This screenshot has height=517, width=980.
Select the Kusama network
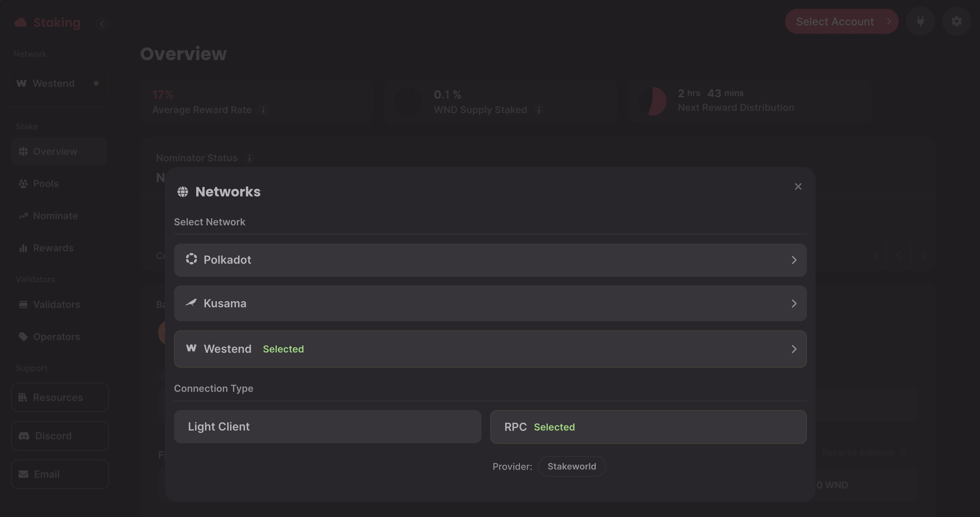coord(490,303)
